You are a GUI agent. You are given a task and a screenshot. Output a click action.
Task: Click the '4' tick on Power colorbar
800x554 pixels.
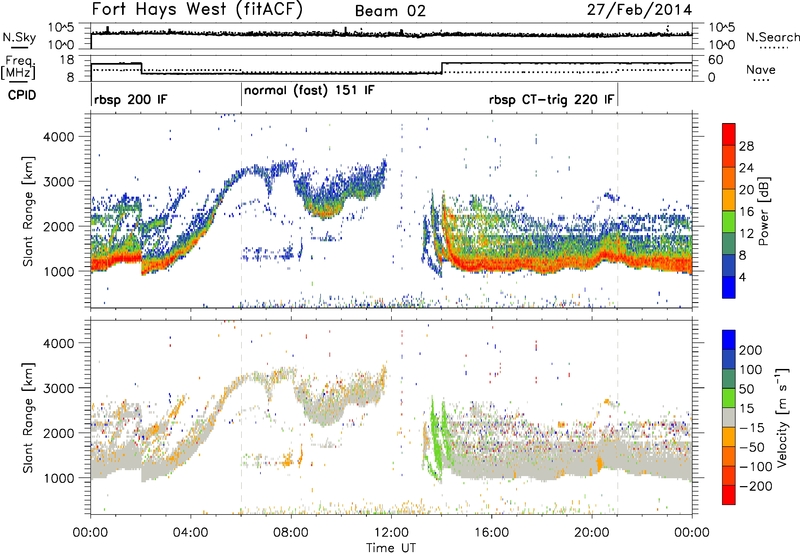coord(742,277)
